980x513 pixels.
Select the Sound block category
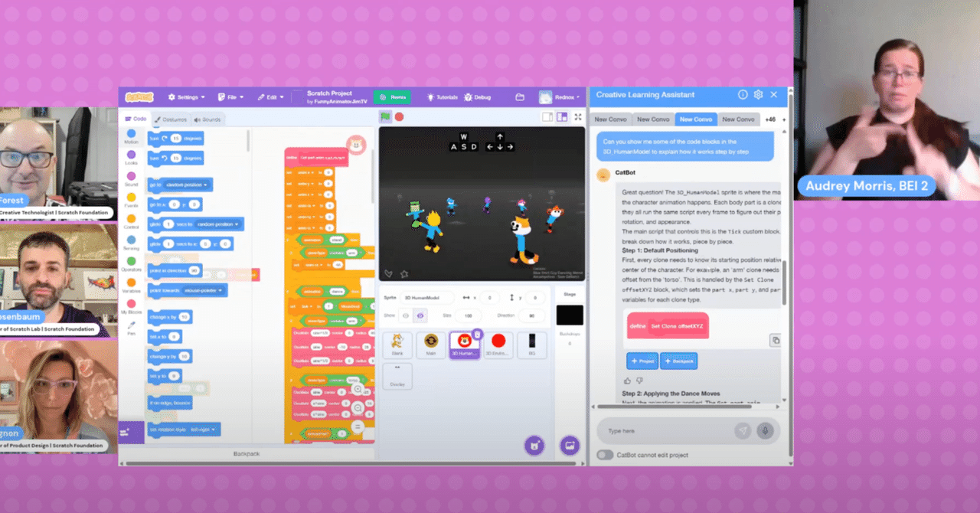click(x=132, y=178)
